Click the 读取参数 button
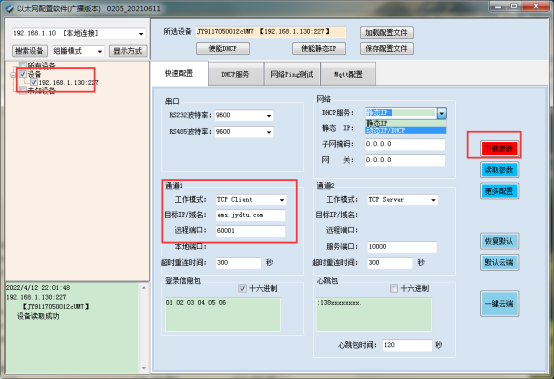The image size is (554, 379). pos(499,170)
